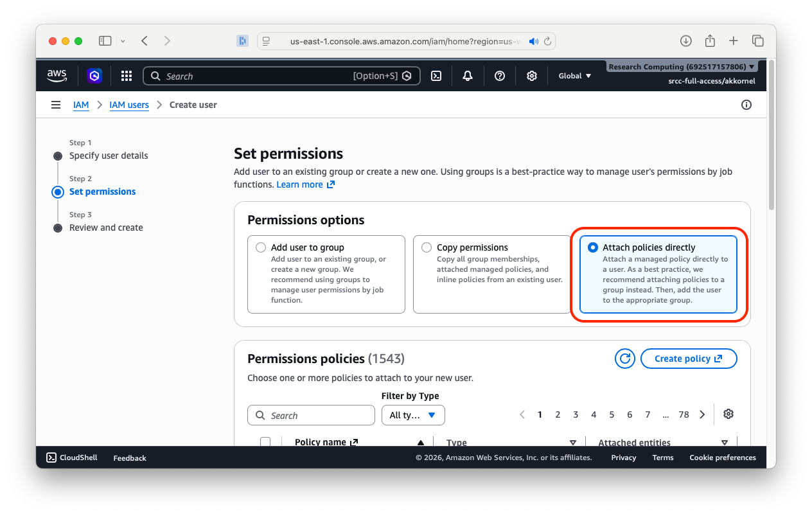The image size is (812, 516).
Task: Open the Learn more link
Action: pos(306,184)
